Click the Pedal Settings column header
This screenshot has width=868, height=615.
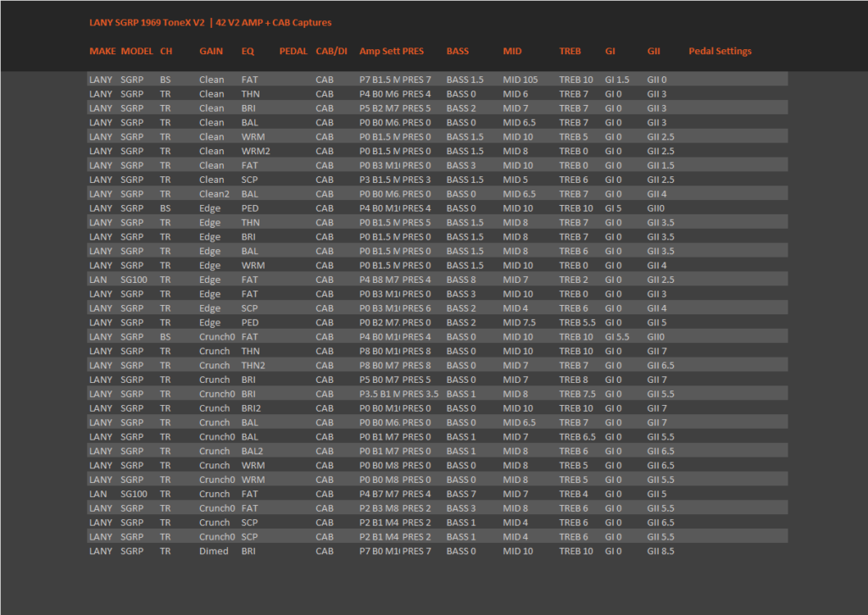pos(720,51)
